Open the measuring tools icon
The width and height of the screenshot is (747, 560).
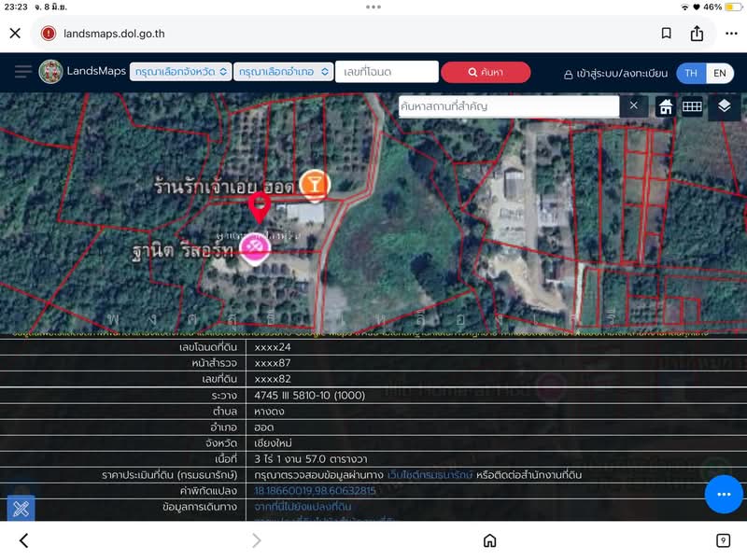pos(21,509)
